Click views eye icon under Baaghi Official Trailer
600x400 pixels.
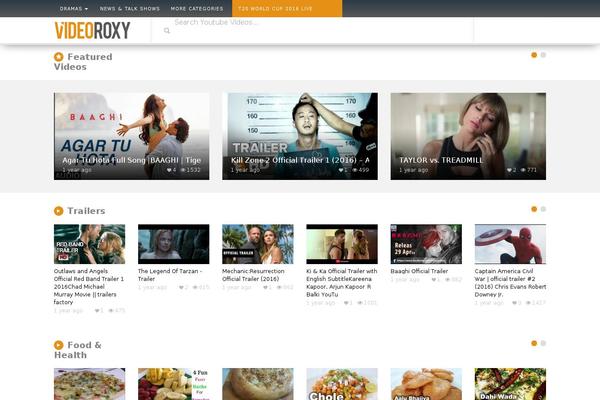click(x=448, y=279)
